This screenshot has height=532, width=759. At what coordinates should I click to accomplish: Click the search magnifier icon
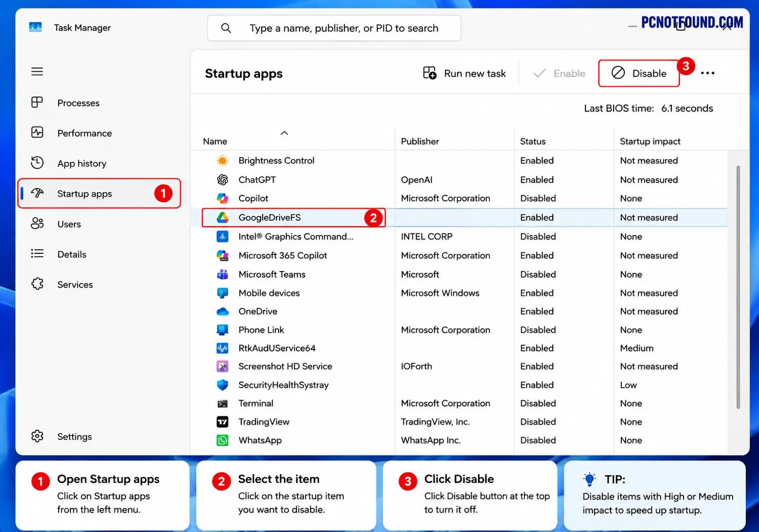pyautogui.click(x=226, y=28)
